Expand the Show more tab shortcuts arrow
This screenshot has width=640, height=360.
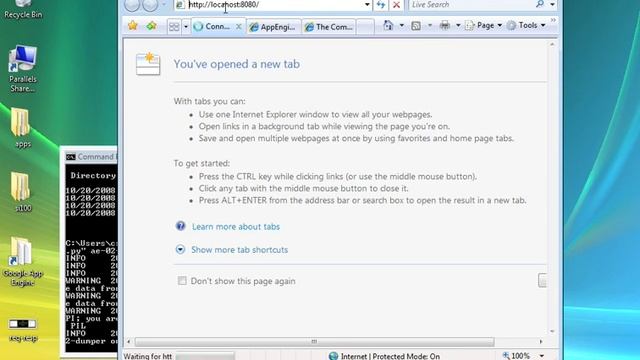coord(180,249)
